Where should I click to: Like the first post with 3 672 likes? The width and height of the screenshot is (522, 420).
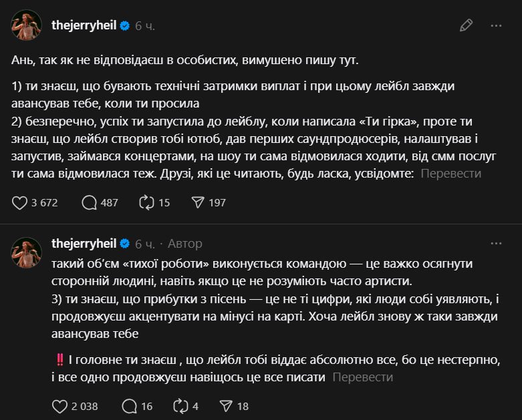[x=20, y=202]
